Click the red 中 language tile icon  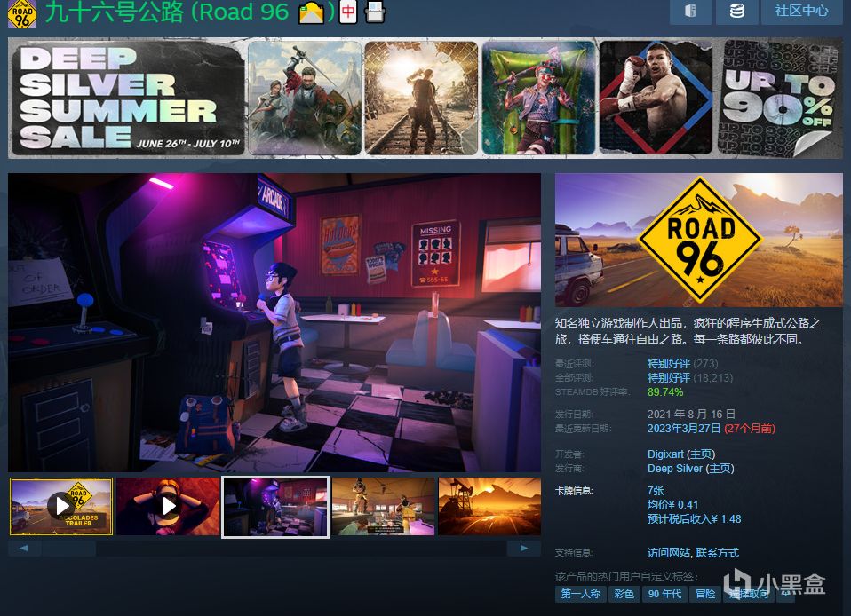pyautogui.click(x=348, y=12)
